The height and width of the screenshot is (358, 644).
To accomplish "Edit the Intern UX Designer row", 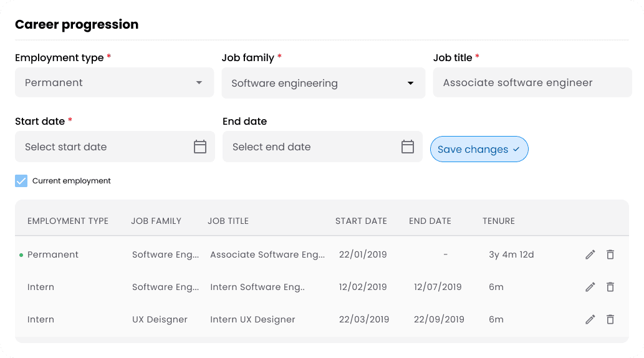I will (x=590, y=319).
